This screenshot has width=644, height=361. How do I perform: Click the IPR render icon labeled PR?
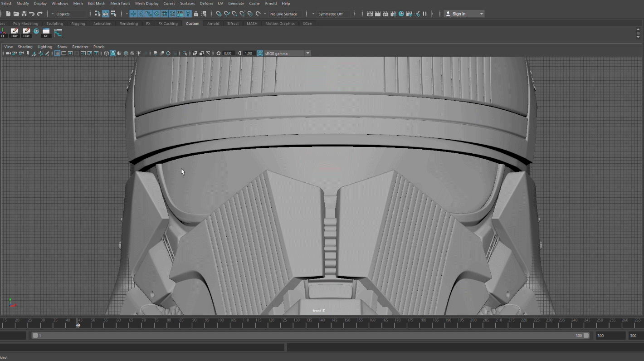[385, 14]
